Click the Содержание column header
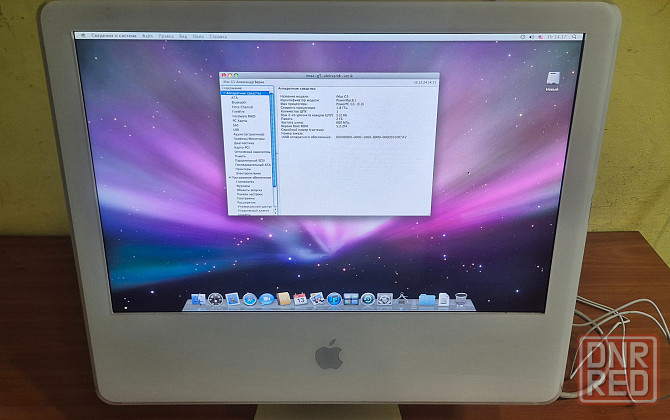The height and width of the screenshot is (420, 670). coord(247,88)
